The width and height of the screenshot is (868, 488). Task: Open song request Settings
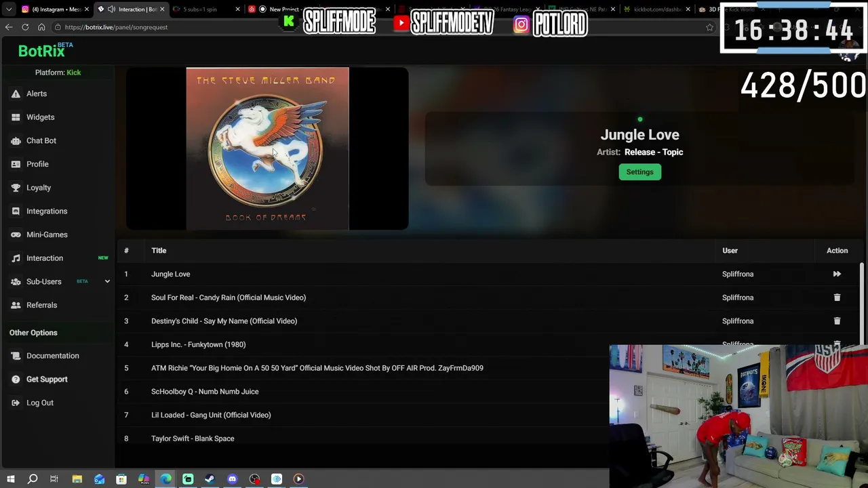(639, 172)
